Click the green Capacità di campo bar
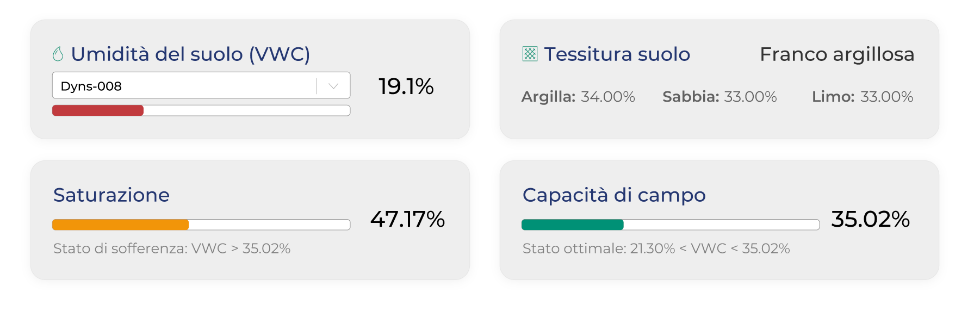The height and width of the screenshot is (311, 980). (572, 225)
